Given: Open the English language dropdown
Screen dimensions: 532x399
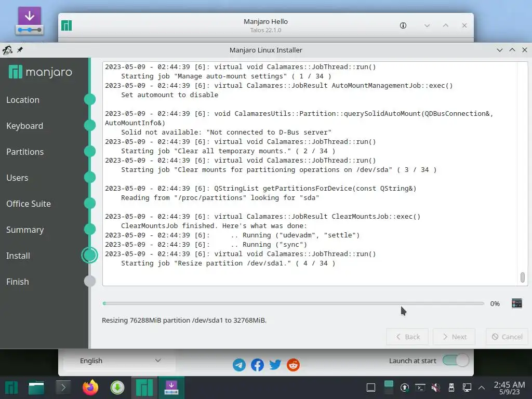Looking at the screenshot, I should (x=119, y=361).
